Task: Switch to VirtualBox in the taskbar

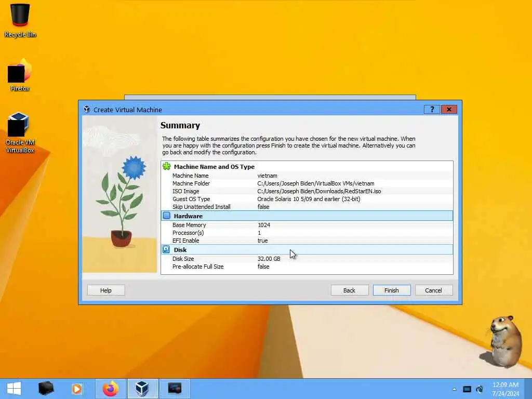Action: [x=142, y=389]
